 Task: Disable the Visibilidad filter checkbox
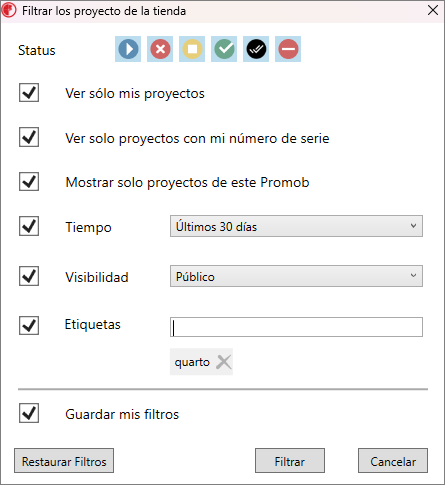tap(29, 276)
